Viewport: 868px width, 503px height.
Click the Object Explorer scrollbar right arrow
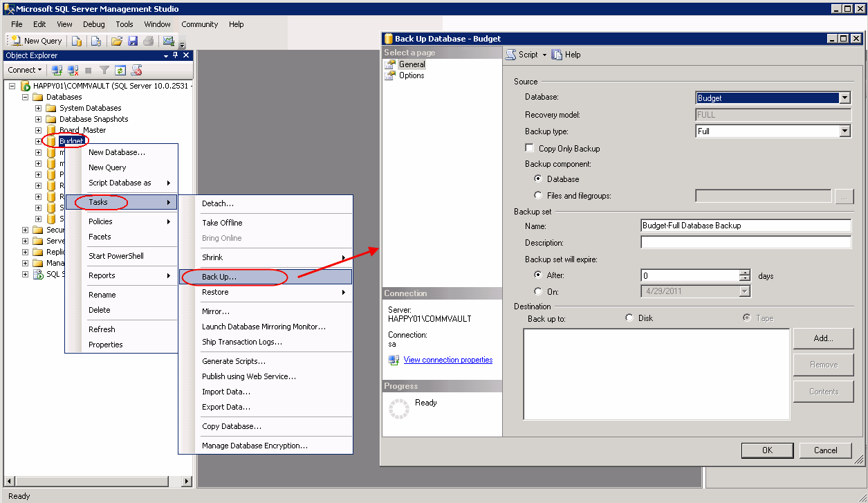186,481
